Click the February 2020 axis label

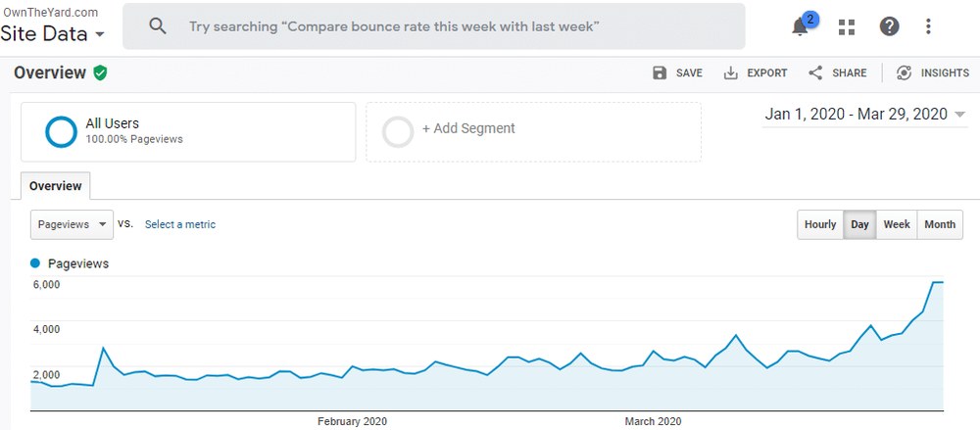[352, 421]
